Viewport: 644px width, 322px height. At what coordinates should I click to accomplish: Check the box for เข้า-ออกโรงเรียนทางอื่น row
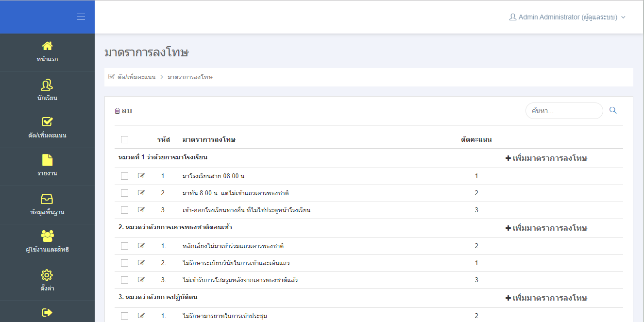pyautogui.click(x=124, y=210)
